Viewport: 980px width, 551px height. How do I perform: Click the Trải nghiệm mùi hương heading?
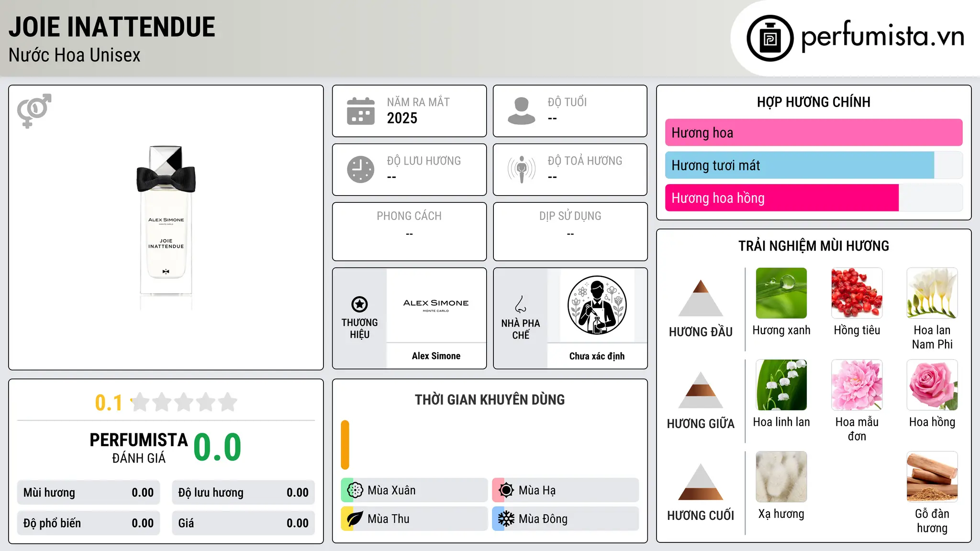click(x=814, y=246)
